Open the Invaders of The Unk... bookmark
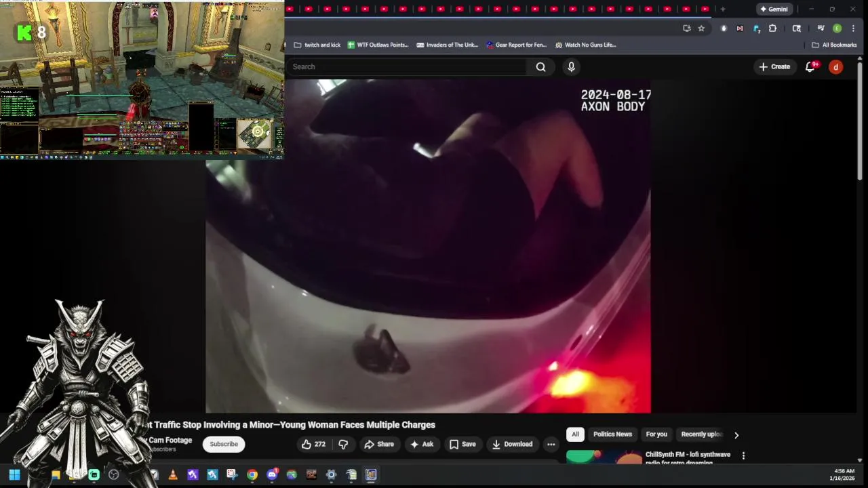 pyautogui.click(x=447, y=45)
